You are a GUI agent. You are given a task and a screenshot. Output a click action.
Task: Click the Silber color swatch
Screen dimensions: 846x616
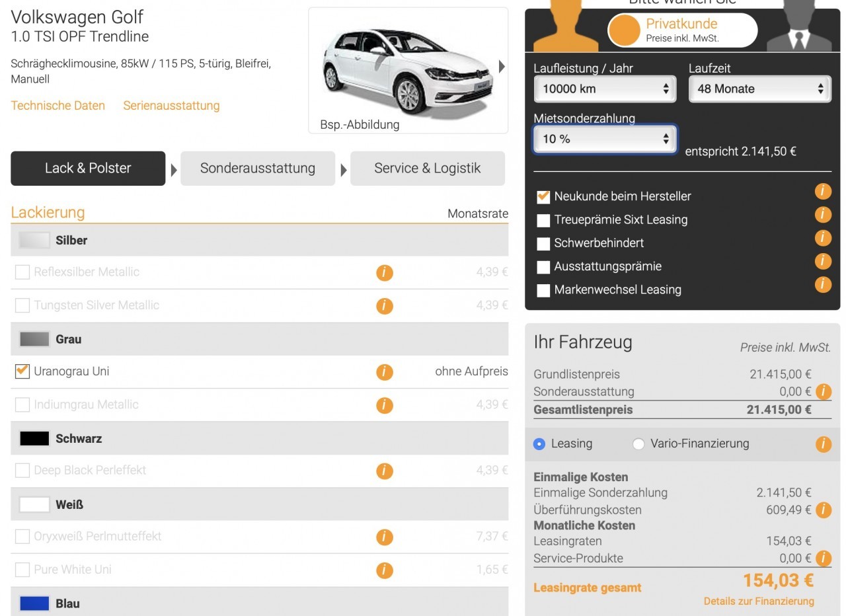tap(34, 241)
